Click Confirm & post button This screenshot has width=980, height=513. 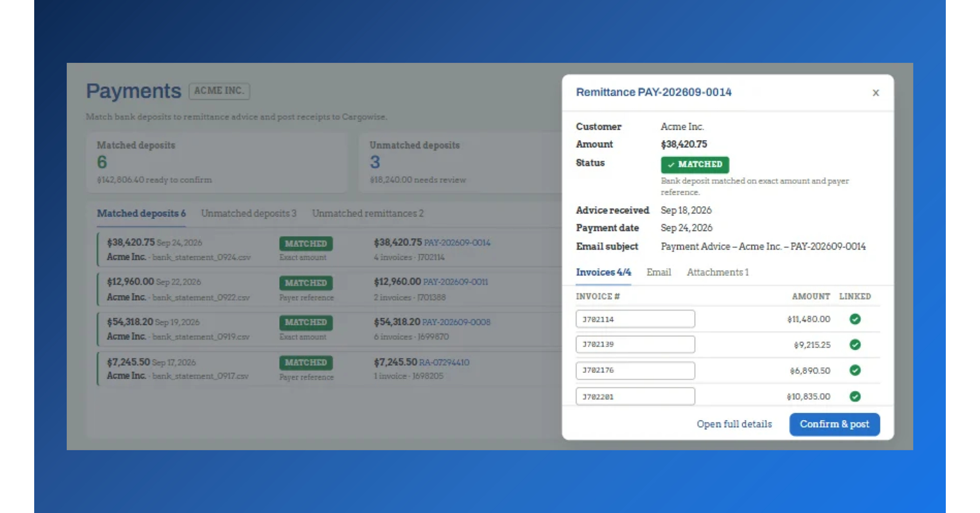[835, 424]
